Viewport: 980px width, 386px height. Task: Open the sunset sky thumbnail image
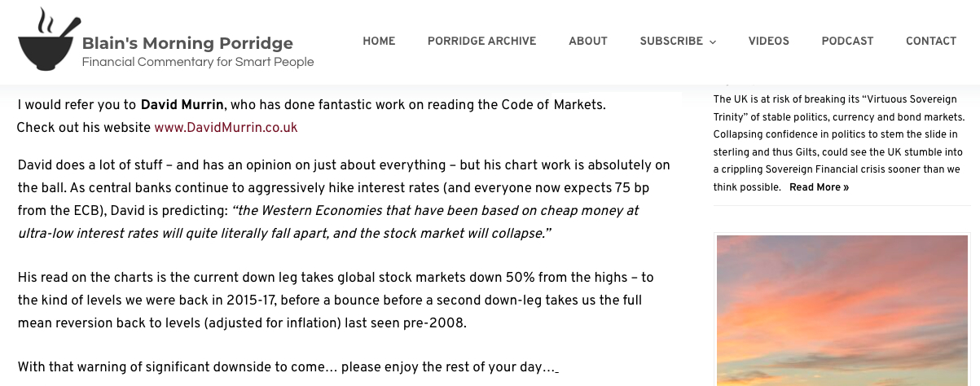[842, 310]
